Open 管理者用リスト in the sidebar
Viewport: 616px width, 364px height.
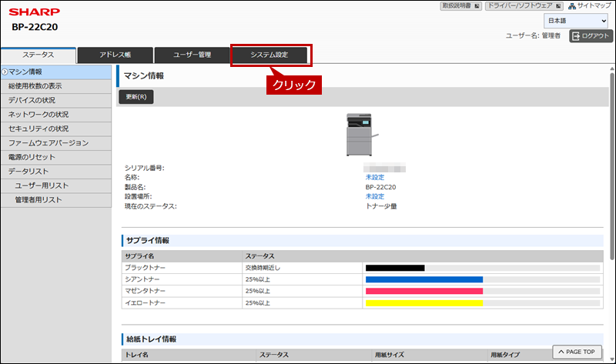click(x=56, y=200)
